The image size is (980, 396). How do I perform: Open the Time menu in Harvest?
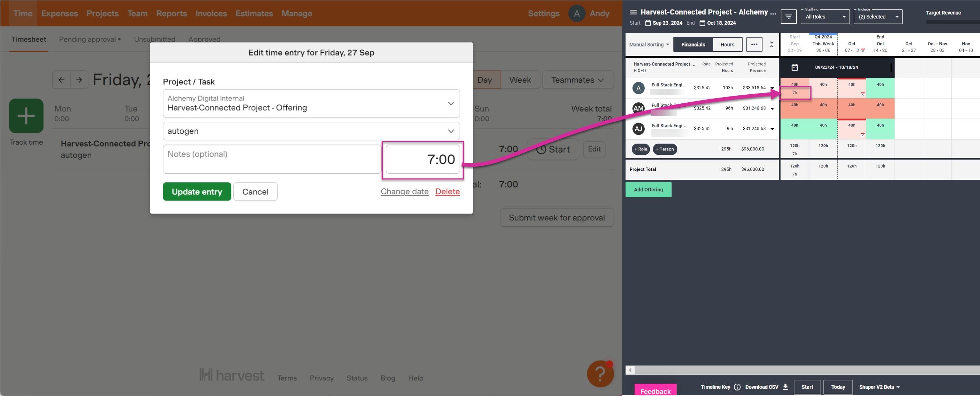pyautogui.click(x=23, y=13)
